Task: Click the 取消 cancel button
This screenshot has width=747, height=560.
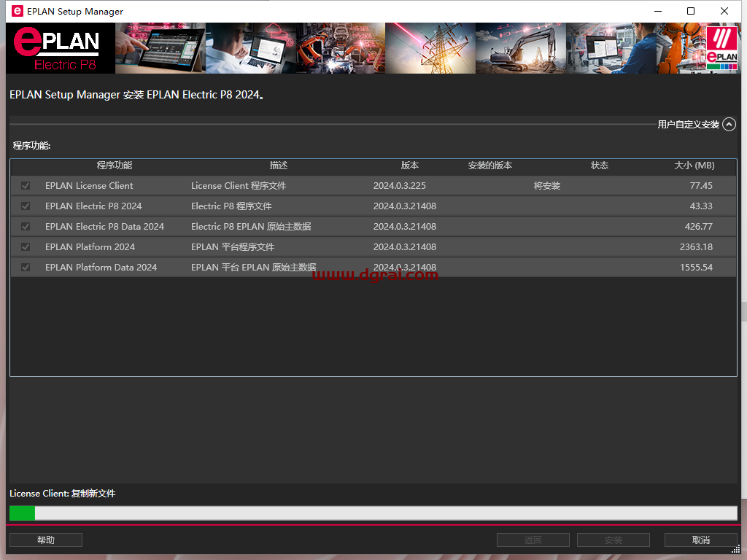Action: pos(701,540)
